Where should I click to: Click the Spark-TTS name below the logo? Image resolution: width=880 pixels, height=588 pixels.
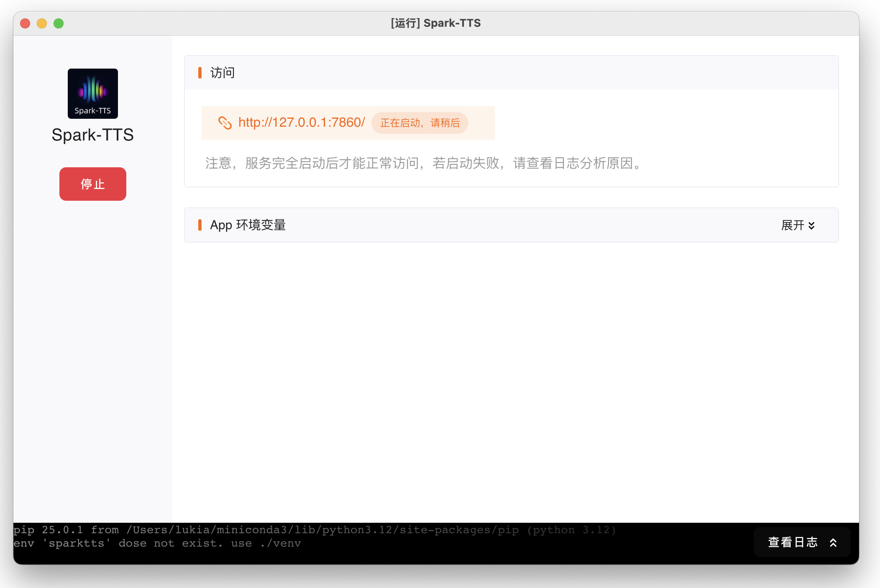92,135
